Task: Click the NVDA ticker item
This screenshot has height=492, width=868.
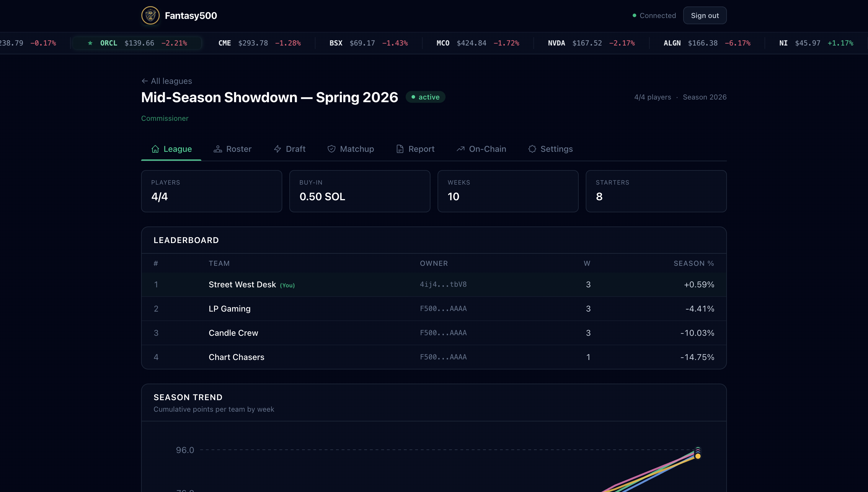Action: pyautogui.click(x=591, y=43)
